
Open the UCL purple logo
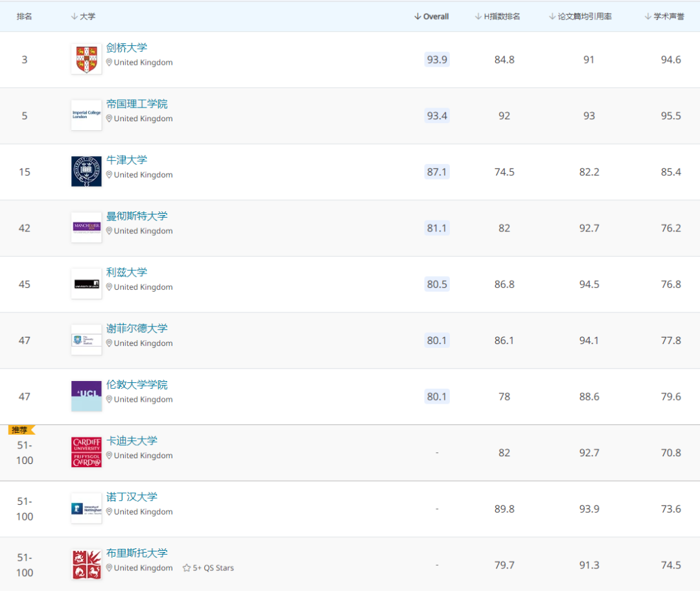click(x=86, y=397)
